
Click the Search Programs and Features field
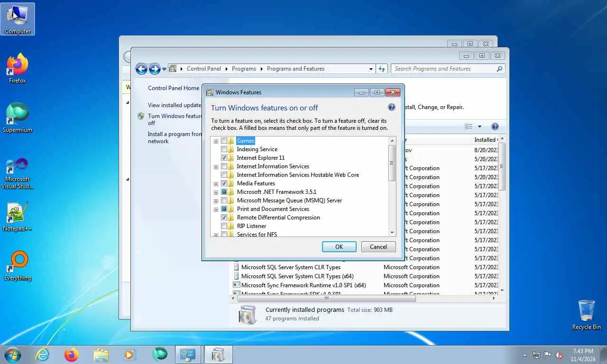pyautogui.click(x=449, y=69)
